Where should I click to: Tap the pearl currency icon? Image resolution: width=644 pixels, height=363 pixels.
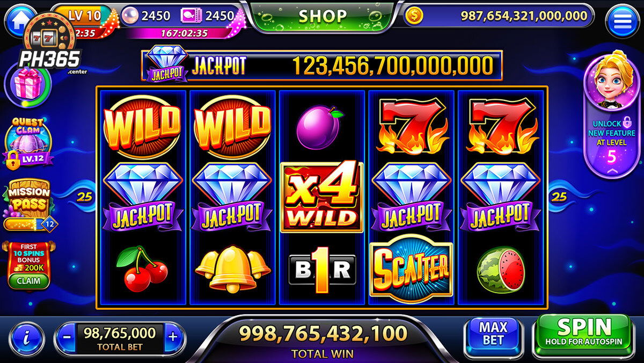[x=130, y=16]
